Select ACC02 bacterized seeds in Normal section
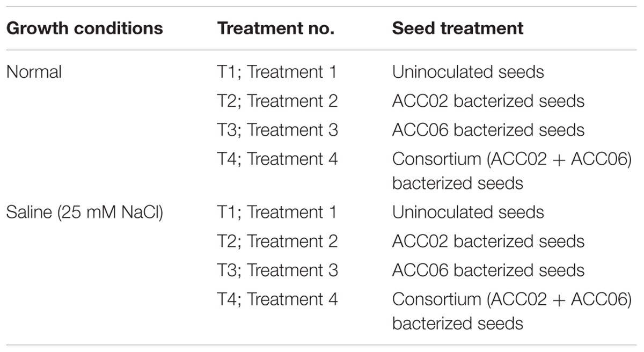The width and height of the screenshot is (644, 352). 488,101
